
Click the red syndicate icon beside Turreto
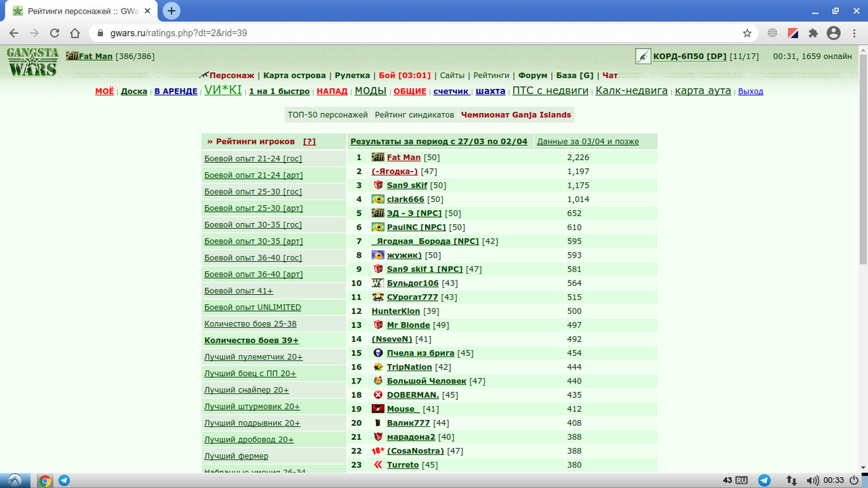point(378,464)
